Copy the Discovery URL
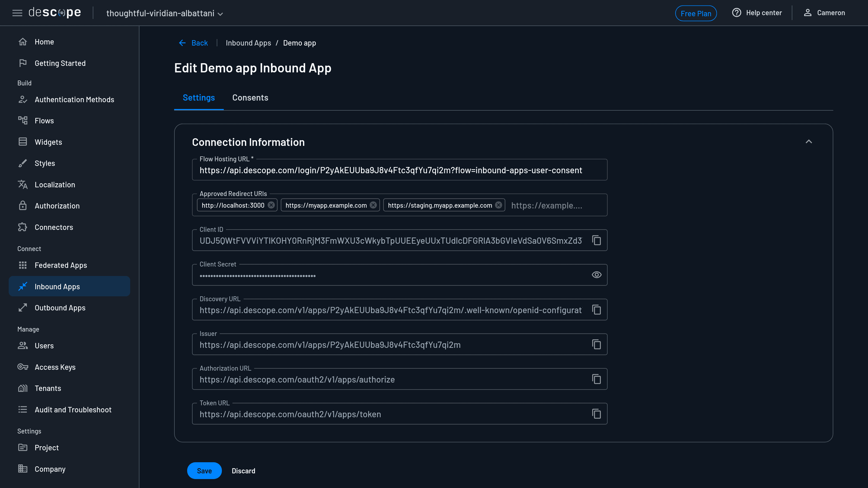The image size is (868, 488). [x=596, y=310]
